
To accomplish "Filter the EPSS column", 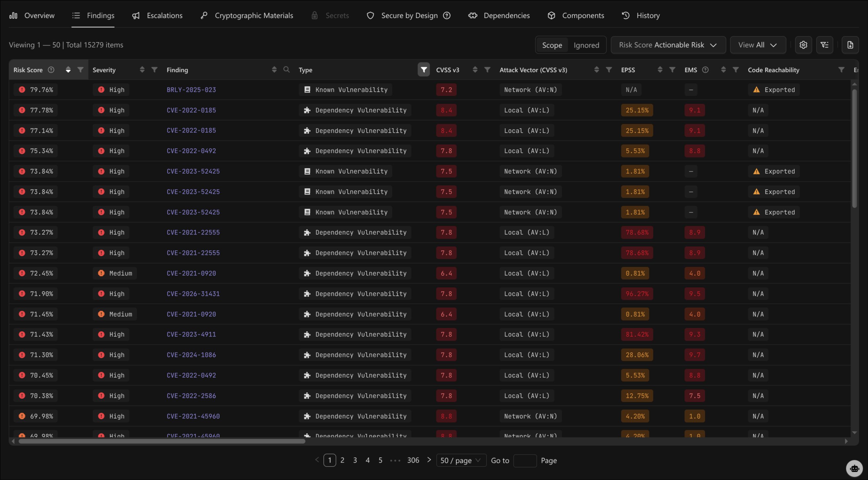I will coord(672,70).
